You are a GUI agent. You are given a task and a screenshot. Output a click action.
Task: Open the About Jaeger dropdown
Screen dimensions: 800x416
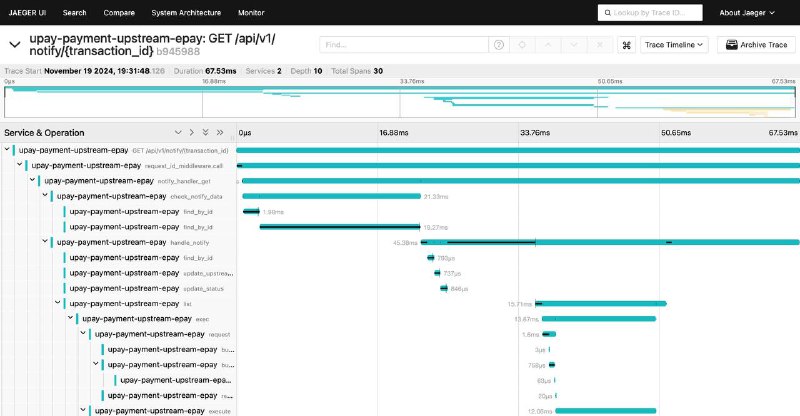[x=747, y=13]
